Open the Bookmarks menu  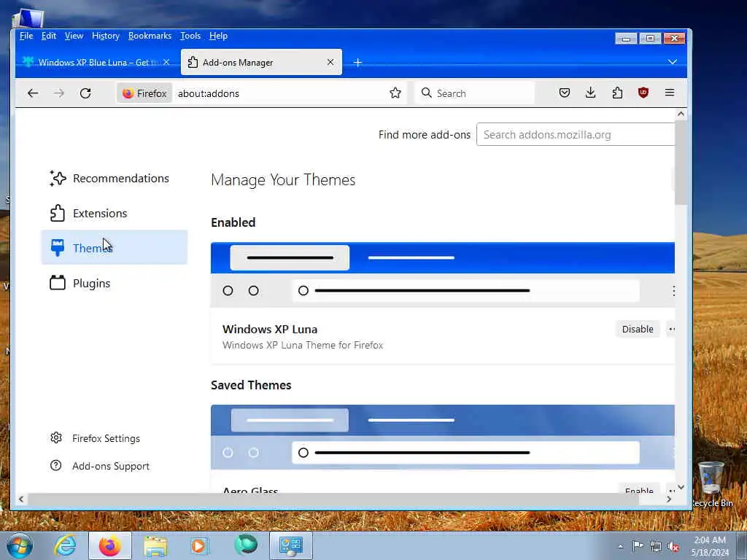point(150,36)
